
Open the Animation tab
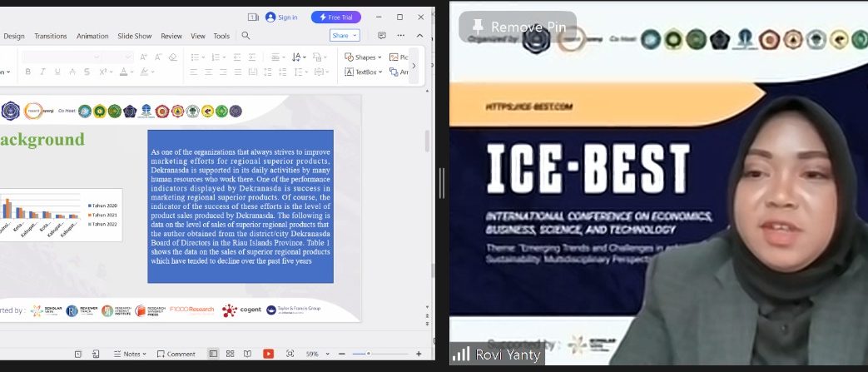(x=92, y=36)
